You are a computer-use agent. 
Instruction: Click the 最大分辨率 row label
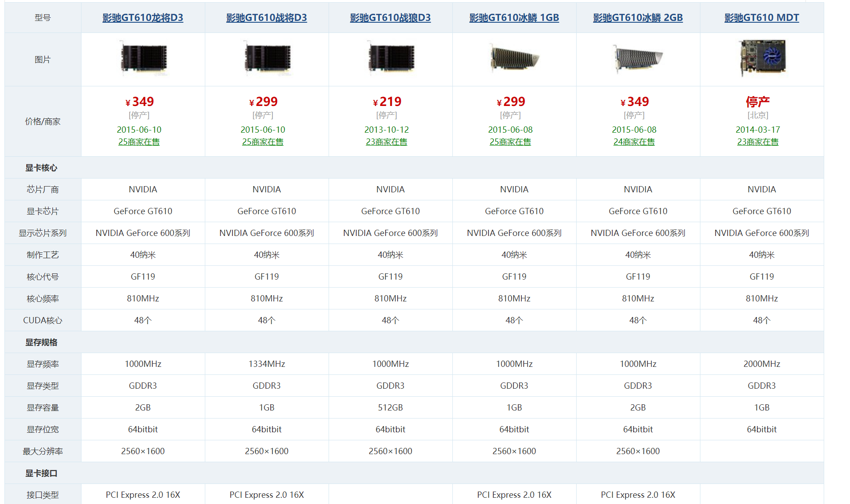point(43,451)
